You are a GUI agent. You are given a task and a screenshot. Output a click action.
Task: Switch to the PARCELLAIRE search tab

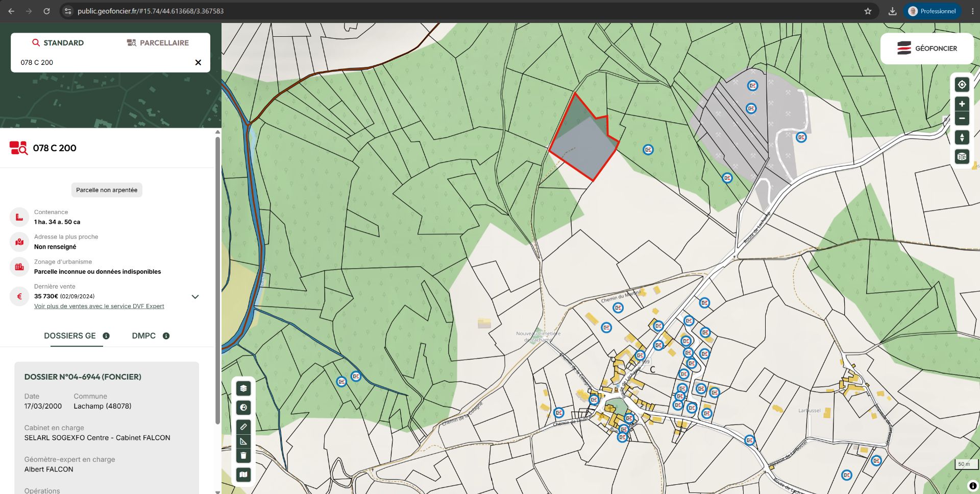(158, 43)
